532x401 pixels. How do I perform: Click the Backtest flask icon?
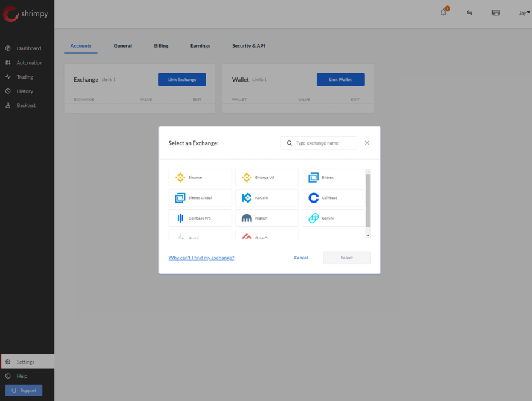8,105
